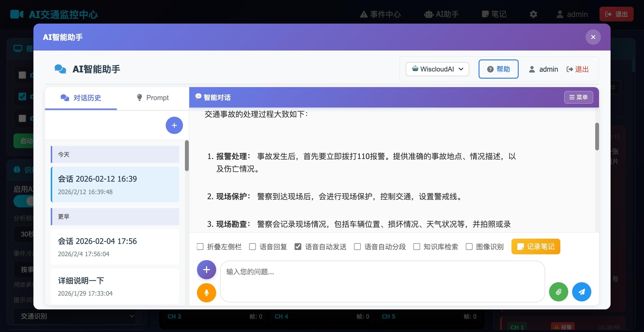Screen dimensions: 644x332
Task: Enable the 知识库检索 checkbox
Action: pos(417,247)
